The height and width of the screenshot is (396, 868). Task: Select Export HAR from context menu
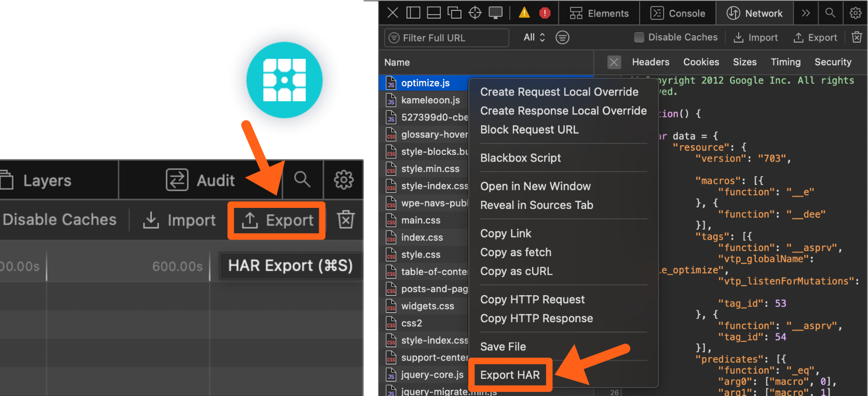tap(510, 375)
